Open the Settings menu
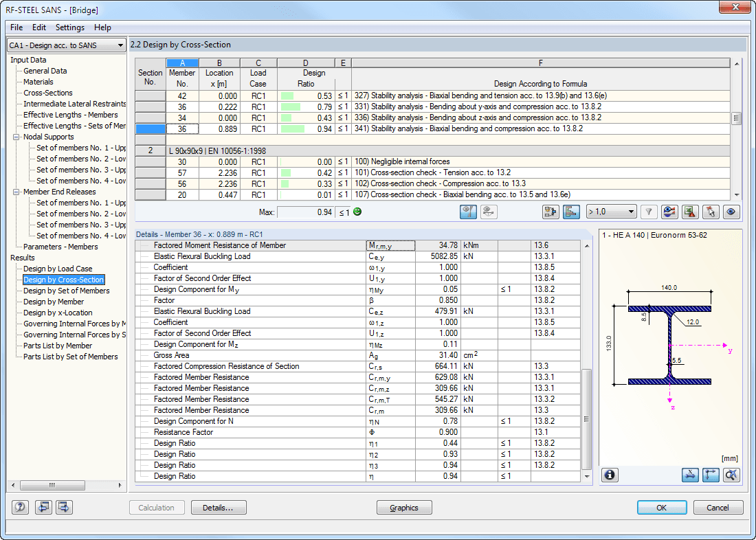Screen dimensions: 756x540 [x=69, y=27]
